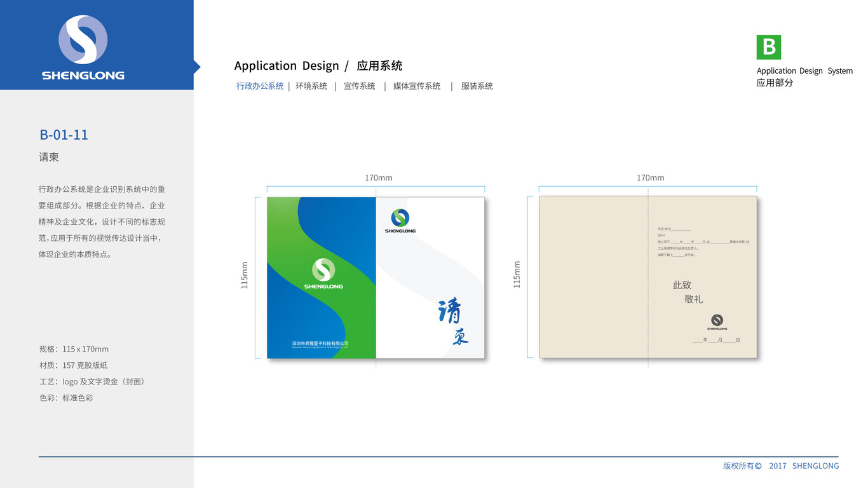Click the 115mm label left of beige card

517,275
